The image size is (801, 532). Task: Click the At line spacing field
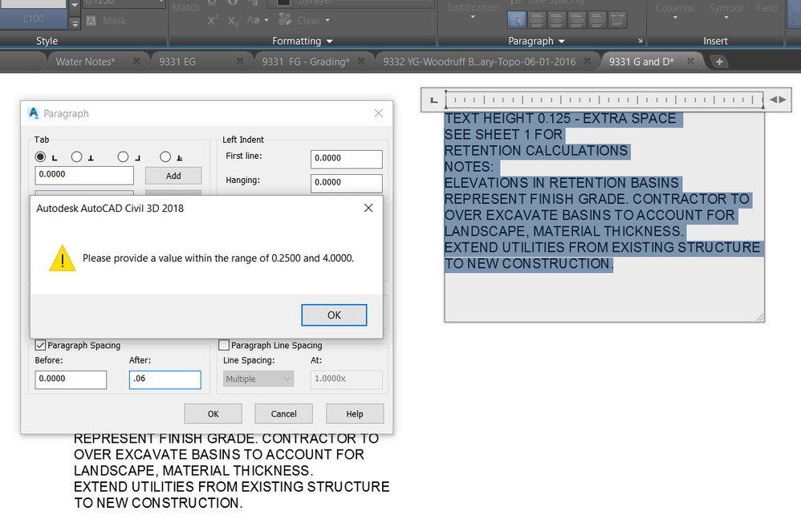(x=347, y=380)
